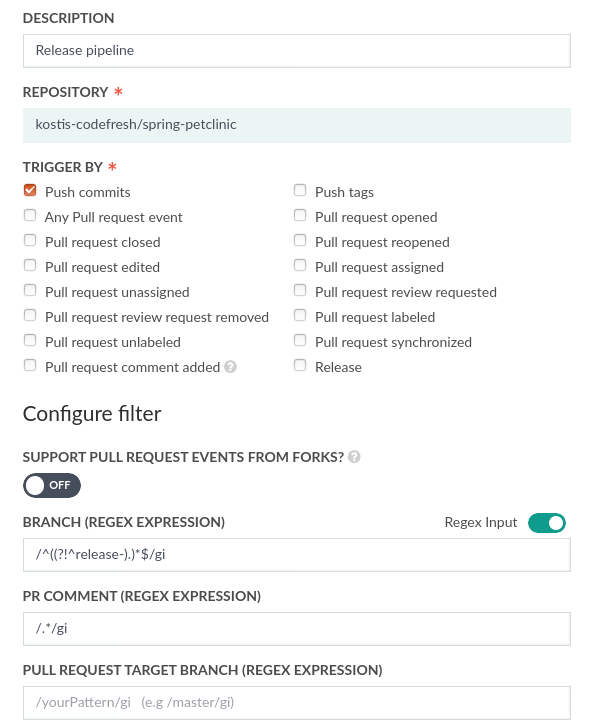The width and height of the screenshot is (592, 726).
Task: Check the Pull request edited option
Action: [x=30, y=265]
